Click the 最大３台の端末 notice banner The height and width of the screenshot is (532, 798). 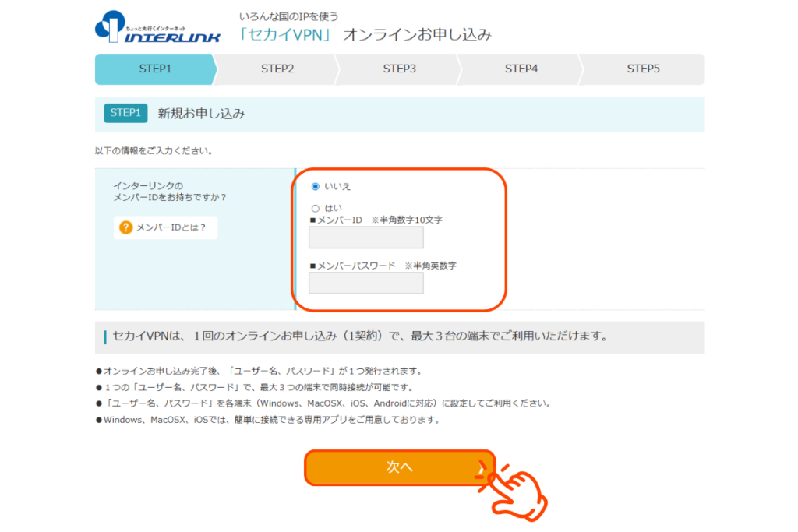click(x=358, y=336)
